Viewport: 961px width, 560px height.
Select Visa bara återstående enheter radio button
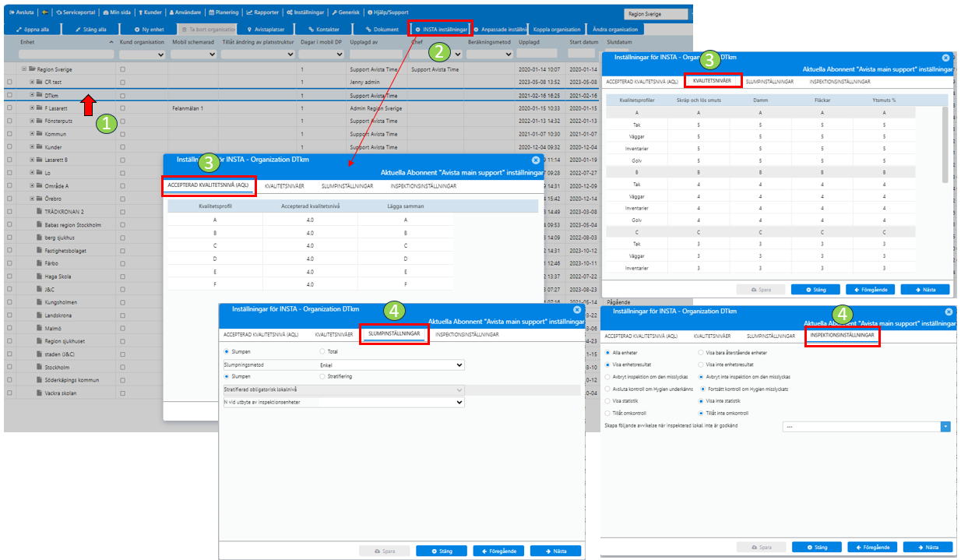(701, 352)
